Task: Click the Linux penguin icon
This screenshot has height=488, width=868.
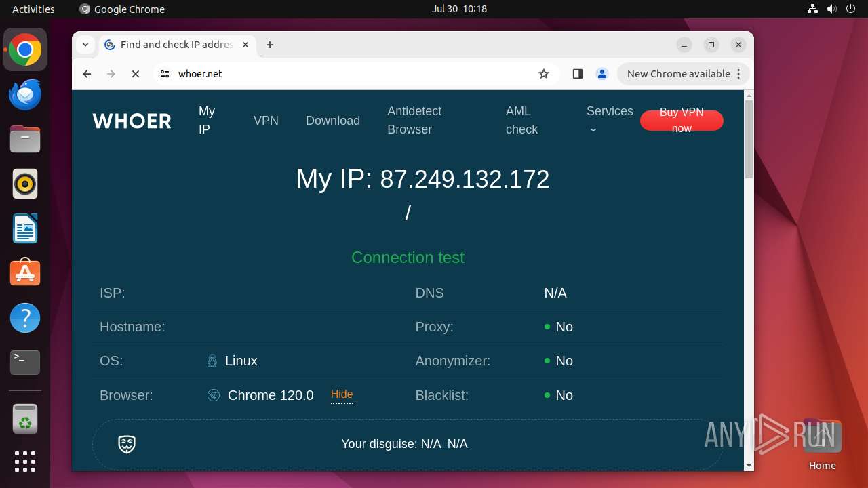Action: (x=212, y=361)
